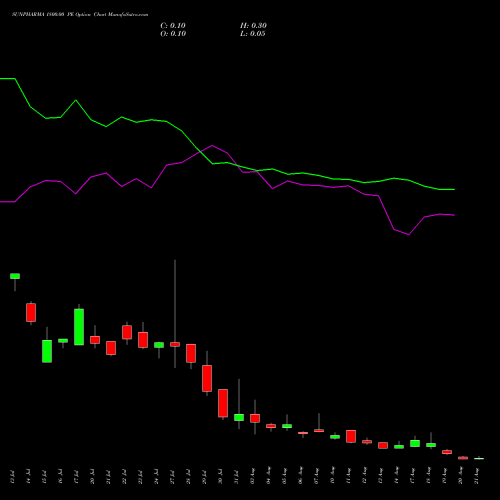This screenshot has width=500, height=500.
Task: Click the 03 Aug date label
Action: (252, 476)
